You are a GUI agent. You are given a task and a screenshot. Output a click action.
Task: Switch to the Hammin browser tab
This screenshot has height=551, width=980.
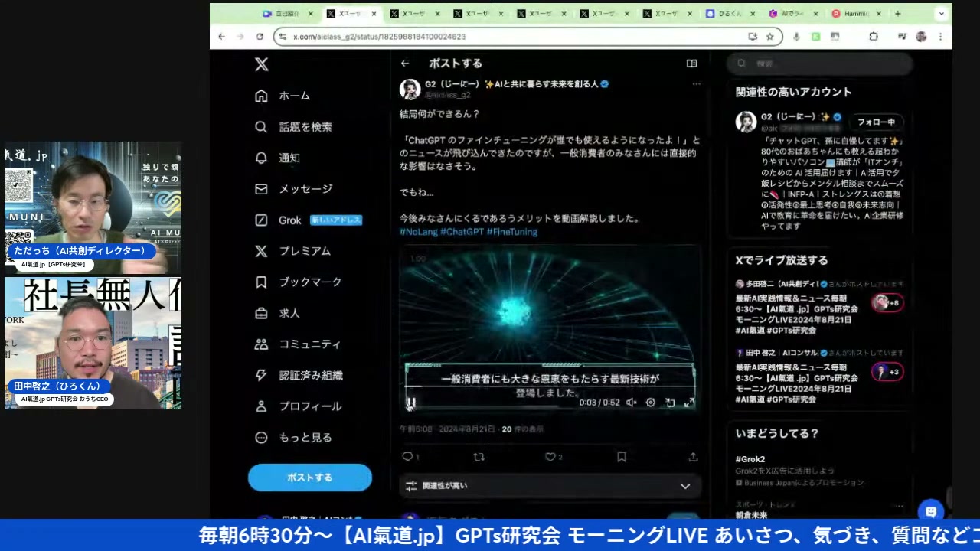(857, 14)
